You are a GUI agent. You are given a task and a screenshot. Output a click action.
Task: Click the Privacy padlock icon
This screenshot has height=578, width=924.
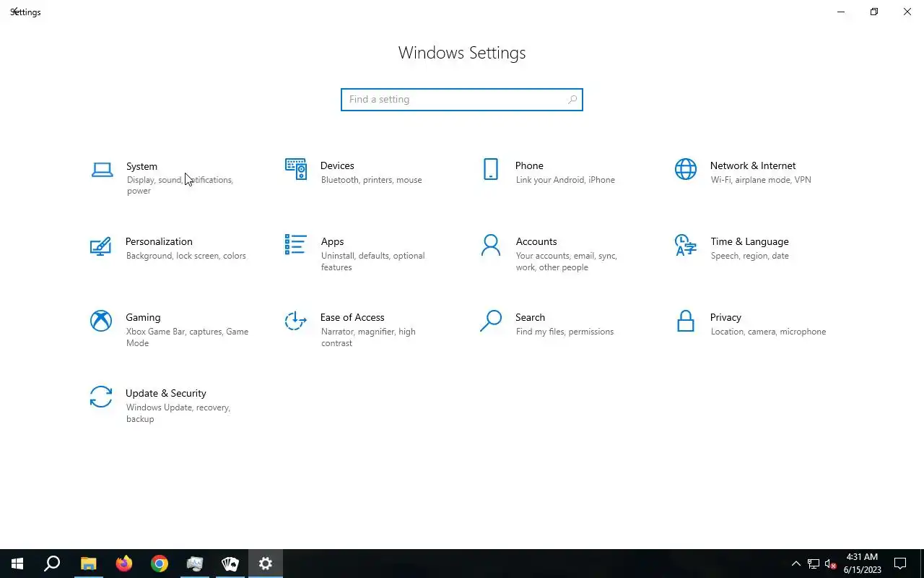pyautogui.click(x=686, y=321)
